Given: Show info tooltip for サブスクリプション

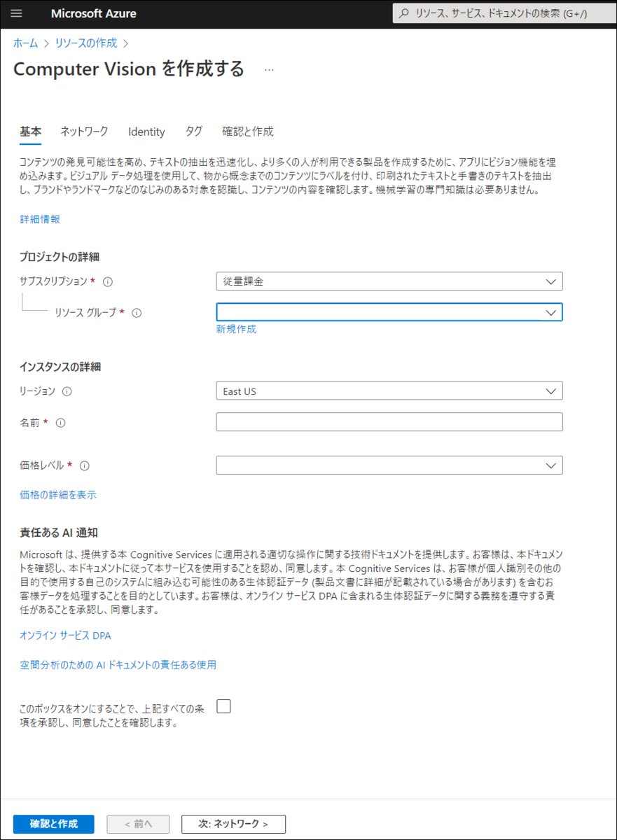Looking at the screenshot, I should 108,281.
